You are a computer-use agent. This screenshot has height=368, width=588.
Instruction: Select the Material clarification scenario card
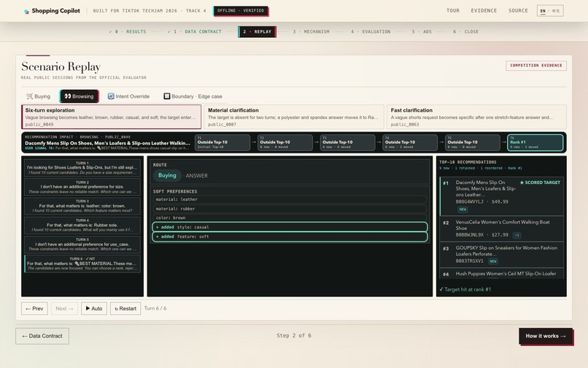tap(294, 117)
